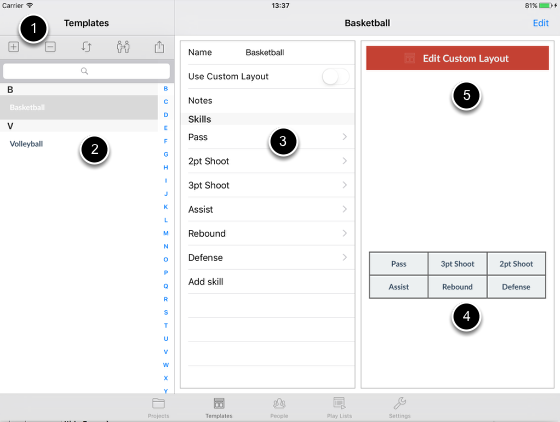Open the Play Lists tab
The height and width of the screenshot is (422, 560).
pyautogui.click(x=339, y=408)
